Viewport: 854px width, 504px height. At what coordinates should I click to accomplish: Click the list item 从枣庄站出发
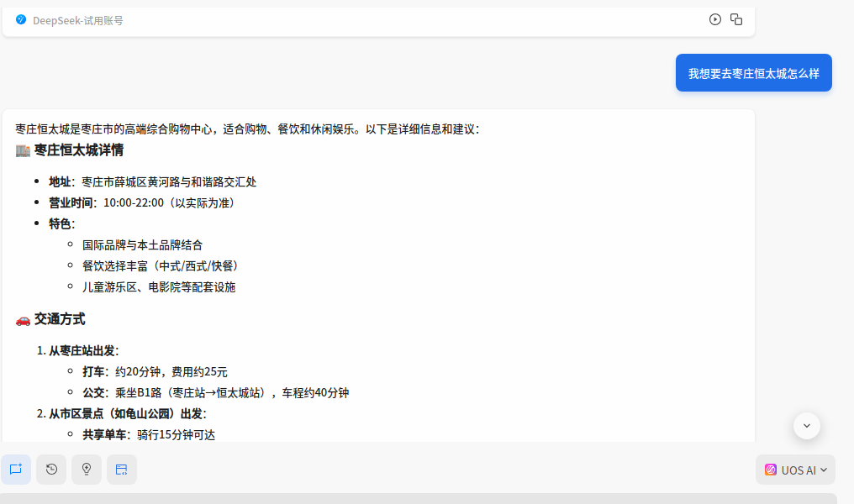click(84, 350)
